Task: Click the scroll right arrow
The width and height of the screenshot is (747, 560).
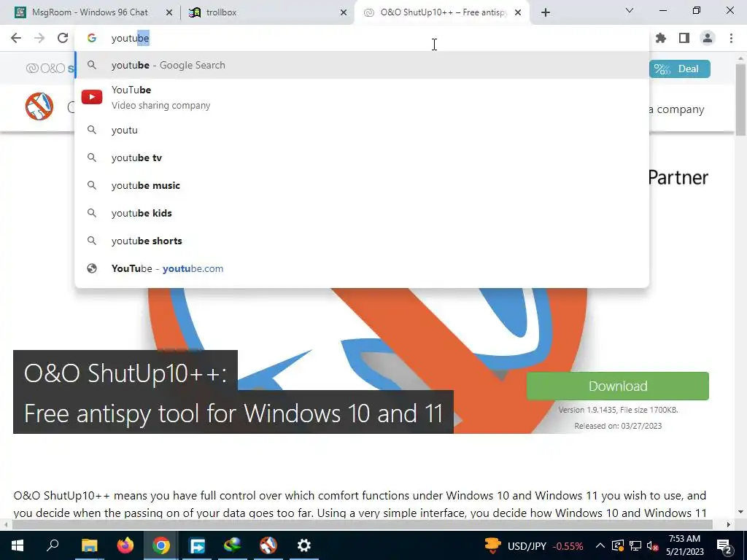Action: [x=729, y=524]
